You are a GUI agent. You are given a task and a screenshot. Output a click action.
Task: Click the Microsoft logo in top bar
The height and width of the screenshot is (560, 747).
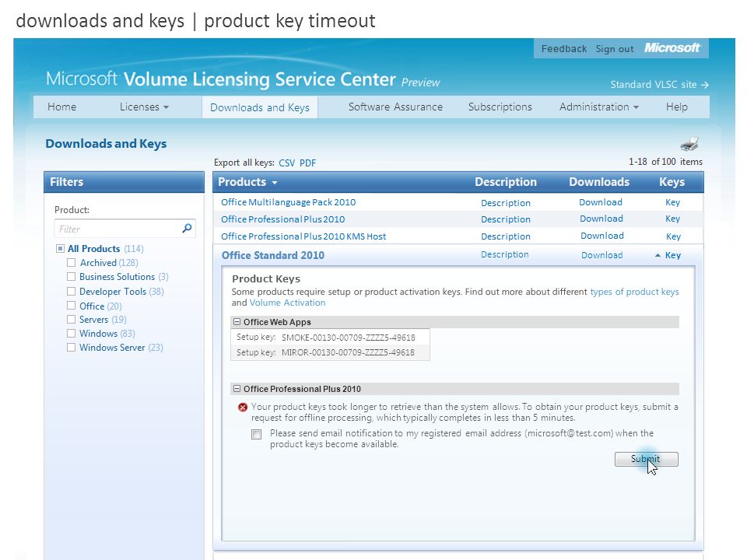coord(672,47)
